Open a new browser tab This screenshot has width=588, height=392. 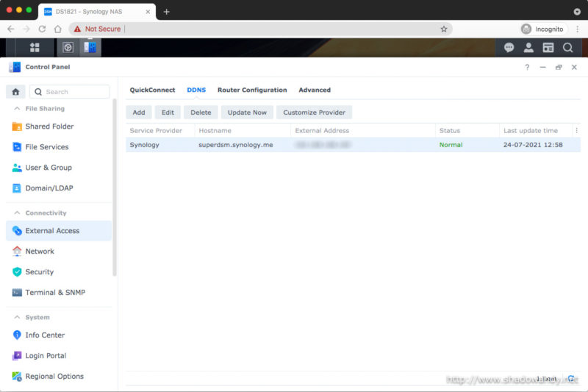167,12
